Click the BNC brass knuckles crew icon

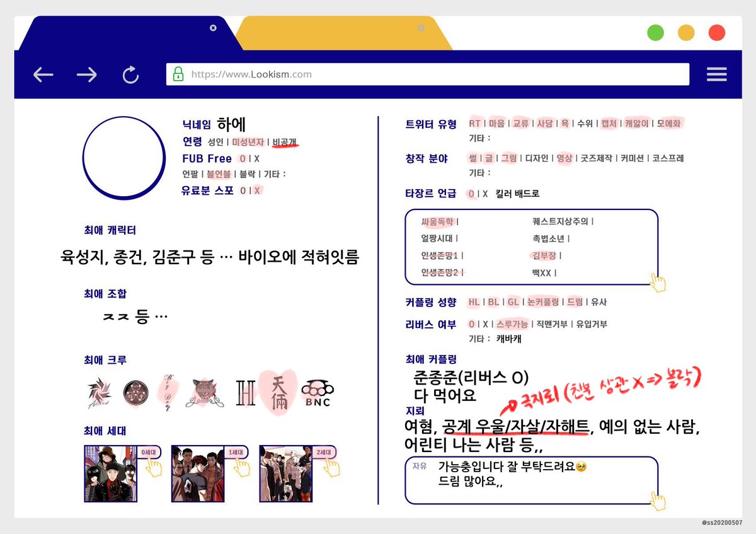tap(317, 392)
